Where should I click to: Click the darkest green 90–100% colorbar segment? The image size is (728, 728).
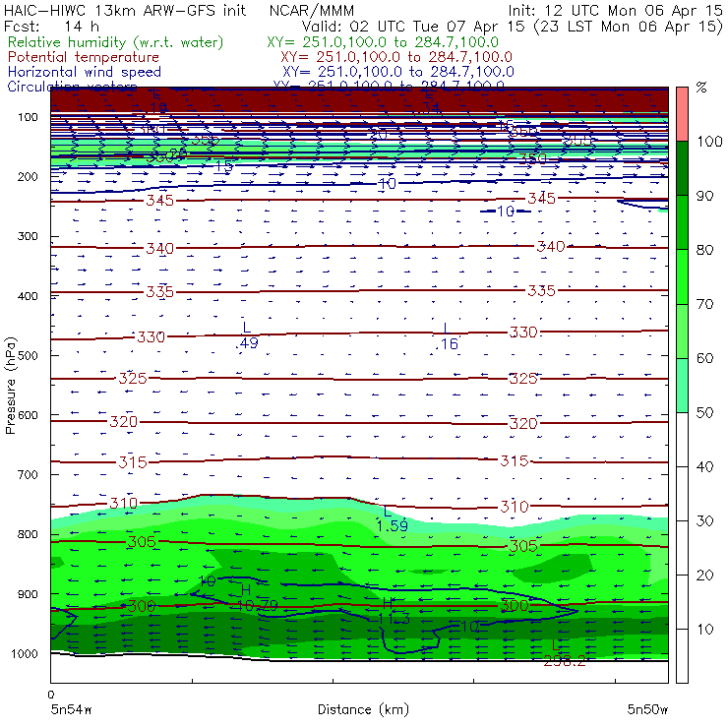coord(682,168)
